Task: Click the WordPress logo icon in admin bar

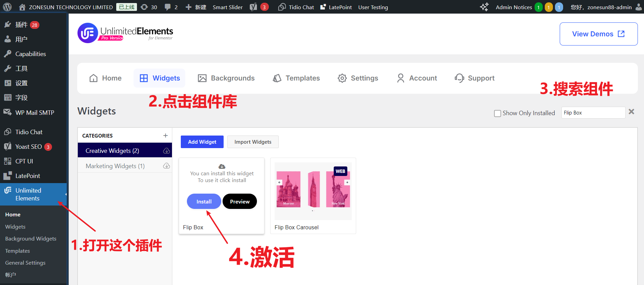Action: (7, 7)
